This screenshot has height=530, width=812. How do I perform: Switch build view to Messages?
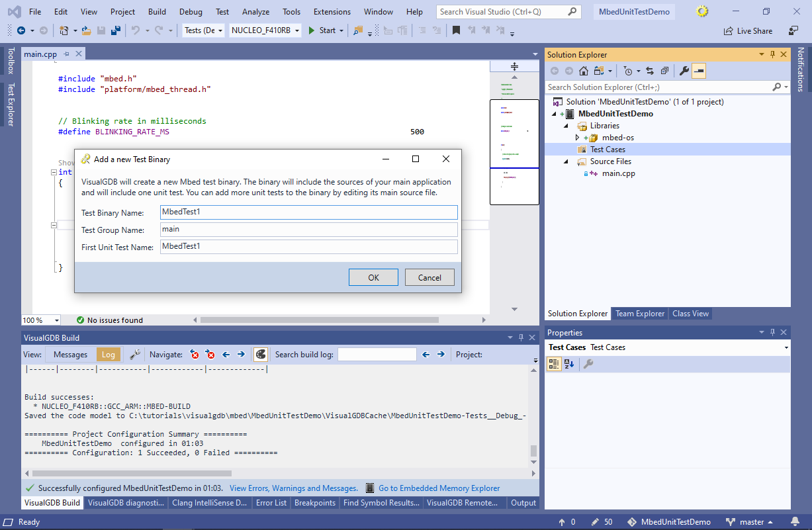coord(70,355)
